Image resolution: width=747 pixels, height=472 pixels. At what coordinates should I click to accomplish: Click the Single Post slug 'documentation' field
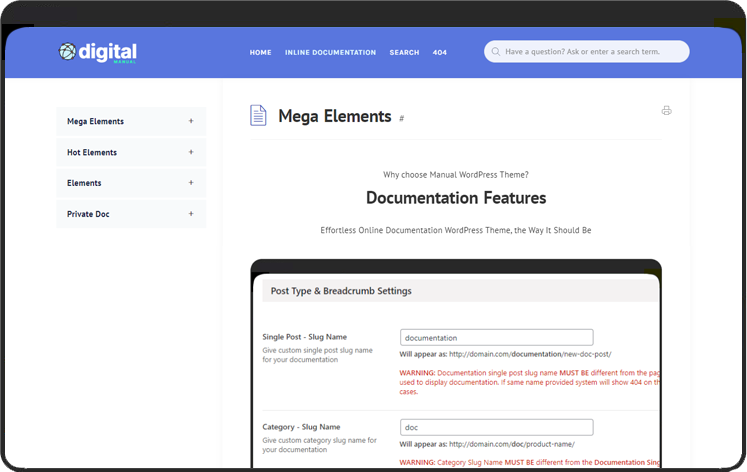[496, 338]
